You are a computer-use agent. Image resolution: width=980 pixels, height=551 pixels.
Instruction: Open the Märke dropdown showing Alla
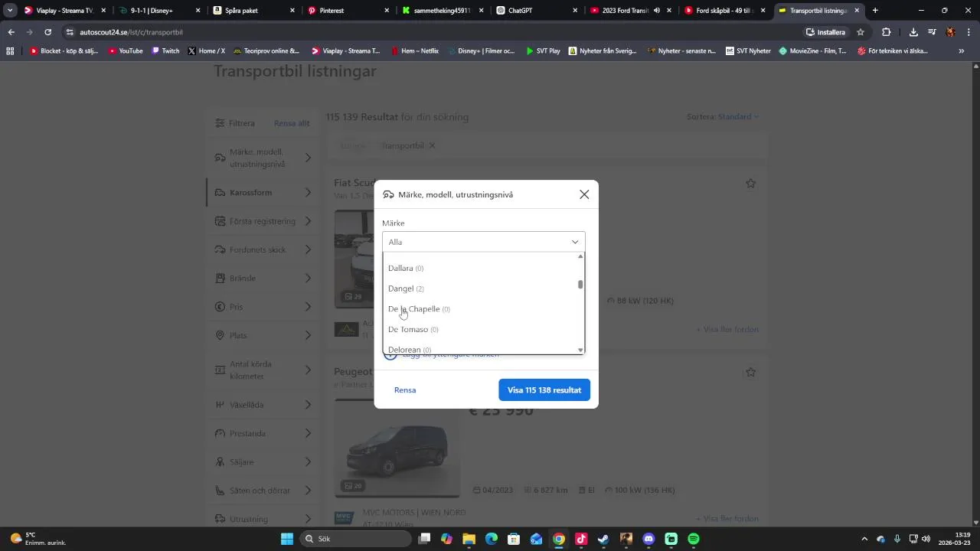[483, 242]
